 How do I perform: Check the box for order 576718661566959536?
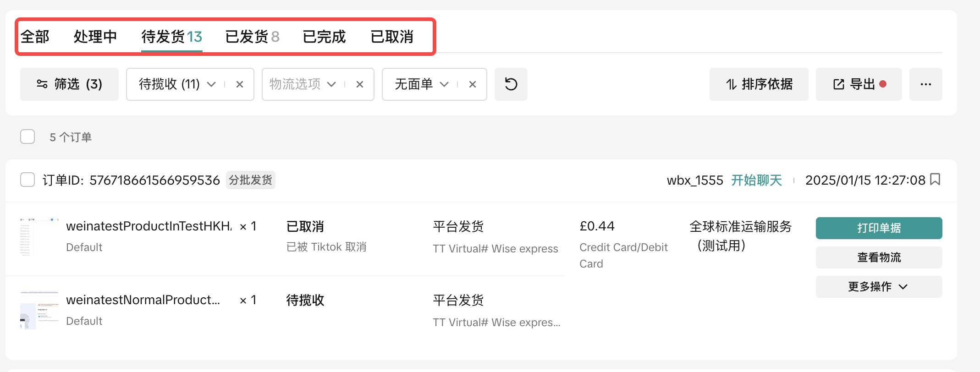[x=28, y=180]
